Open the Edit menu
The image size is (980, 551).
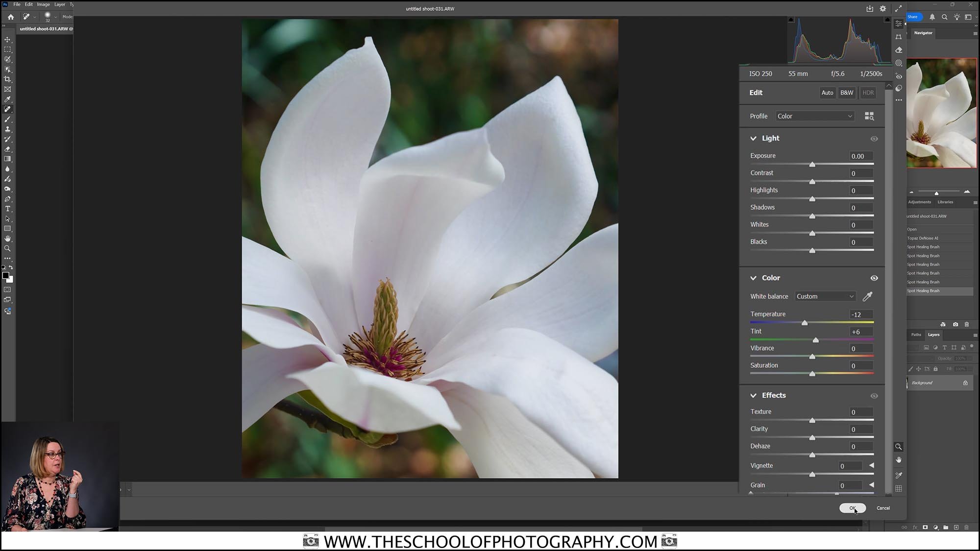pyautogui.click(x=28, y=4)
